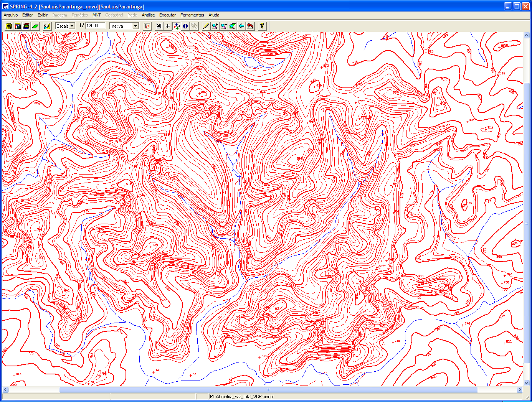This screenshot has width=532, height=402.
Task: Click the blue info cursor icon
Action: point(185,26)
